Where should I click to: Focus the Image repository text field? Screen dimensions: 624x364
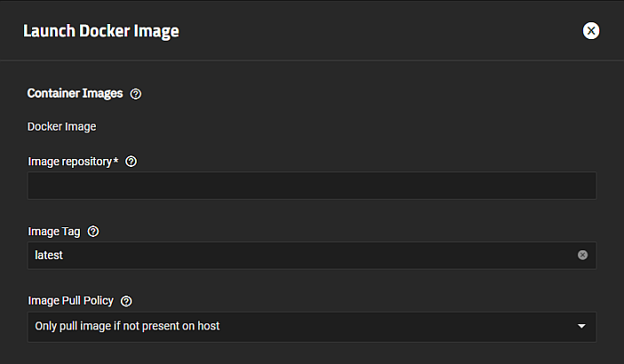point(312,186)
